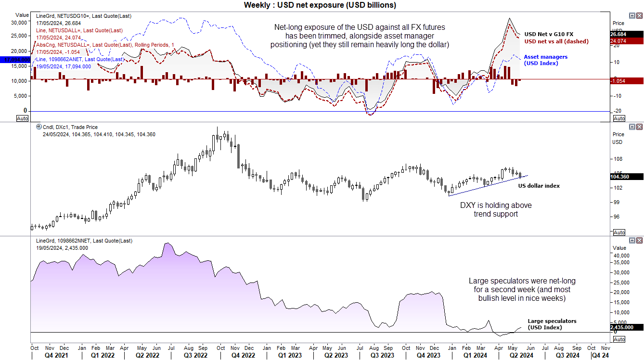Close the DXc1 candlestick panel

click(639, 127)
